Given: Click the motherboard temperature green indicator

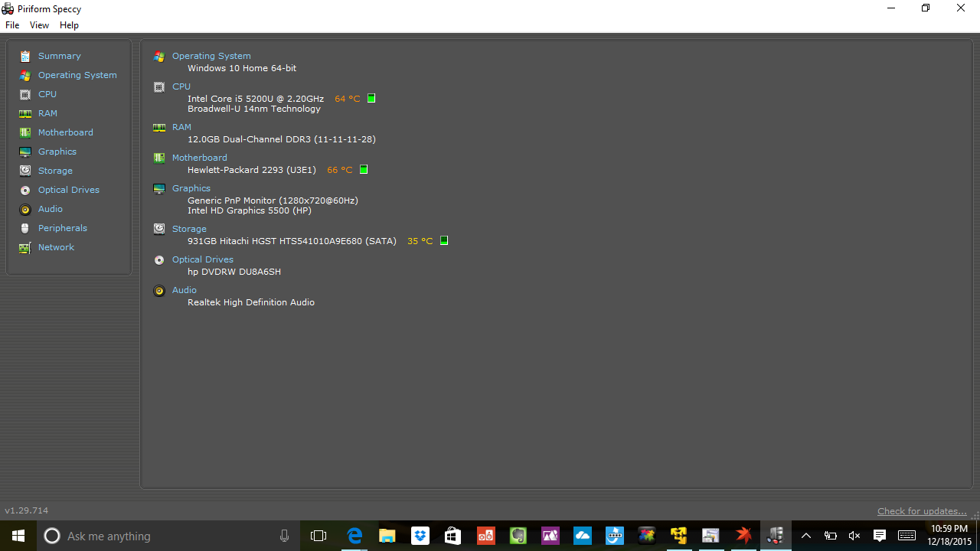Looking at the screenshot, I should pos(364,169).
